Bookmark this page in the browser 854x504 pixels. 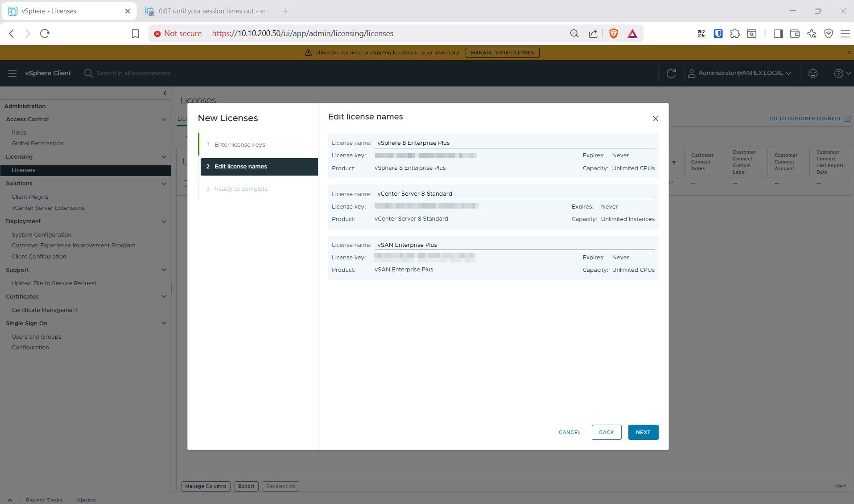(135, 33)
